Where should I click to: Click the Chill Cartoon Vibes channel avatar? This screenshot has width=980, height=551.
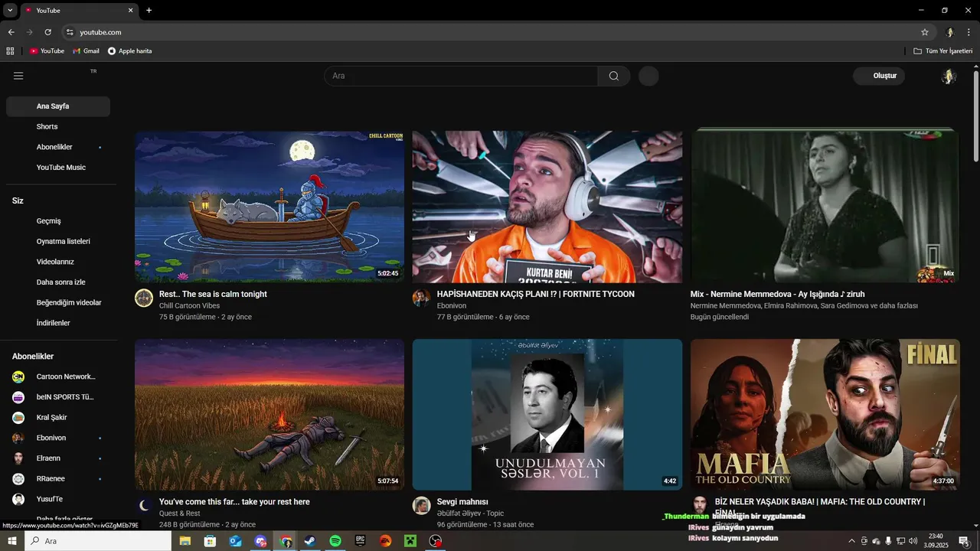point(144,298)
